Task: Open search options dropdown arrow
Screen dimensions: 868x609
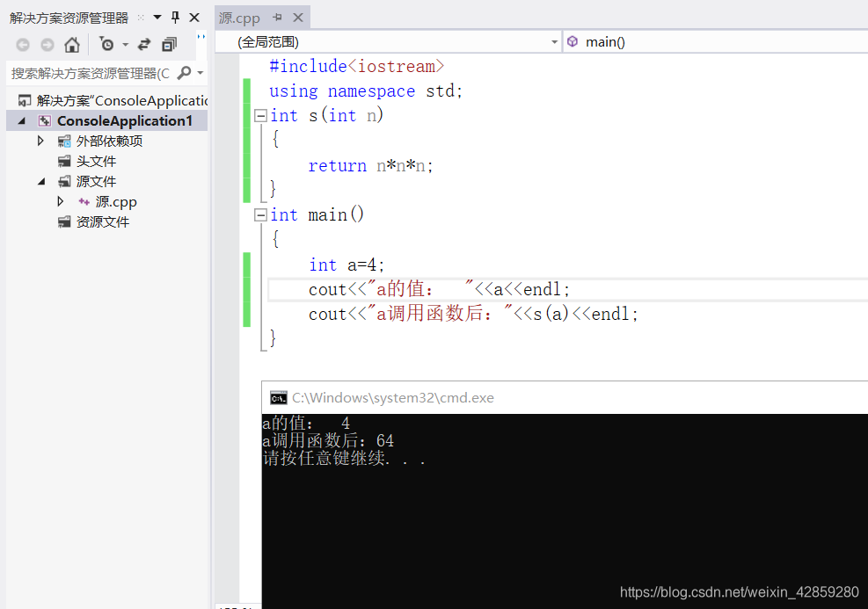Action: point(201,73)
